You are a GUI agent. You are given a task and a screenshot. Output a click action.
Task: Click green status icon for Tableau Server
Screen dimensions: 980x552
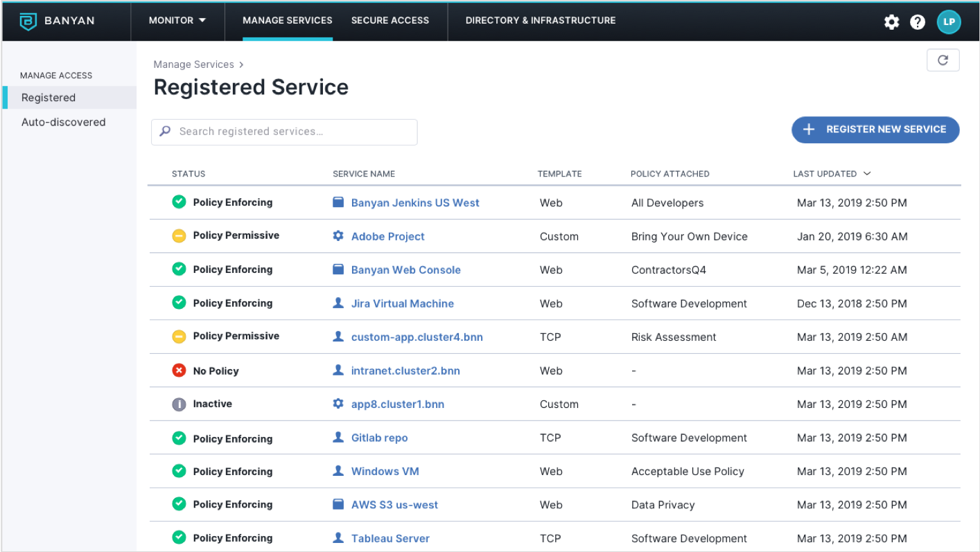point(179,537)
